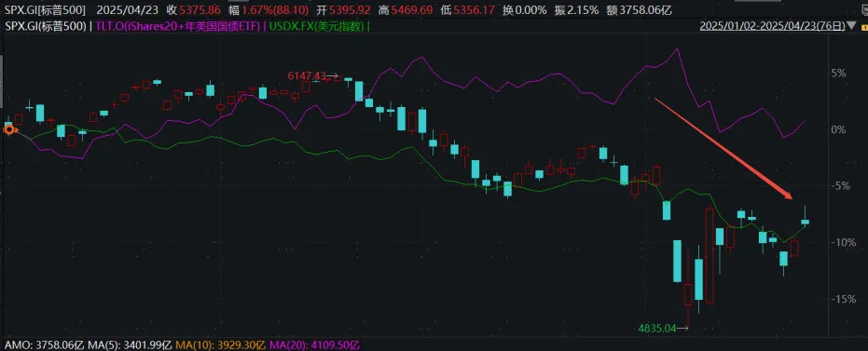This screenshot has height=351, width=868.
Task: Select the SPX.GI(标普500) series label in the legend
Action: coord(46,26)
